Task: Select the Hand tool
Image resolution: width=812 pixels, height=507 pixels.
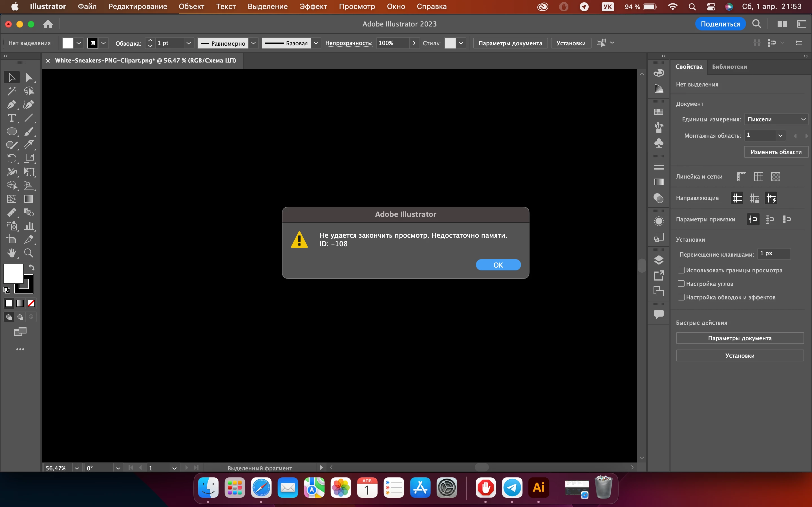Action: point(11,253)
